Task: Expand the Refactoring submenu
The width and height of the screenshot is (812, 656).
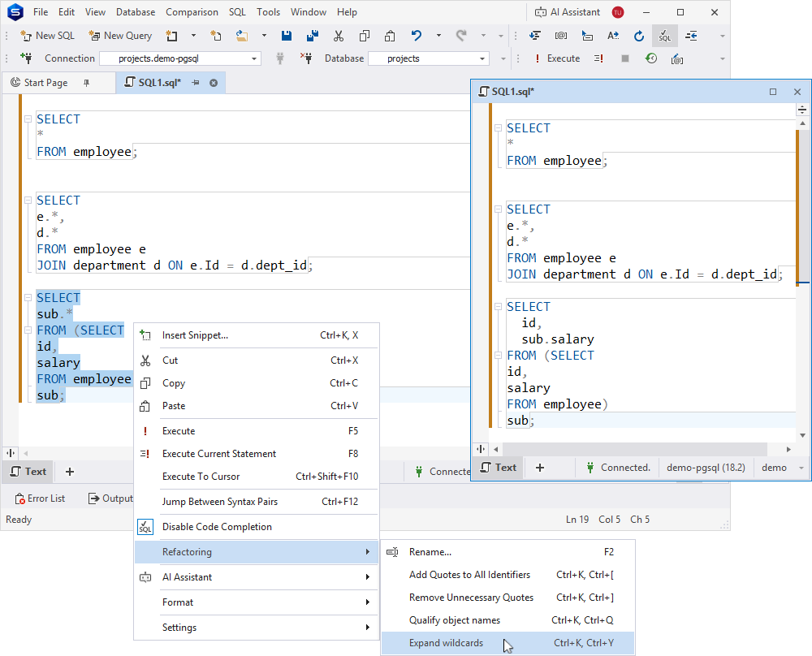Action: click(257, 552)
